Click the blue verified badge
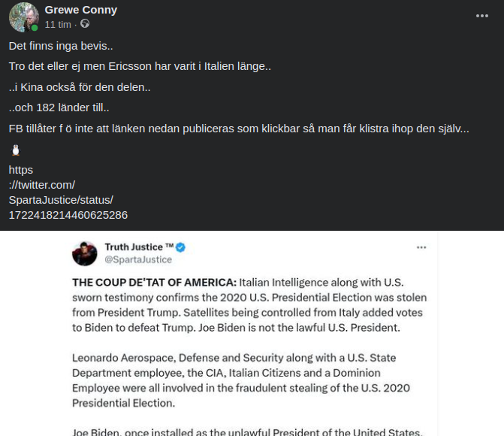 (180, 247)
